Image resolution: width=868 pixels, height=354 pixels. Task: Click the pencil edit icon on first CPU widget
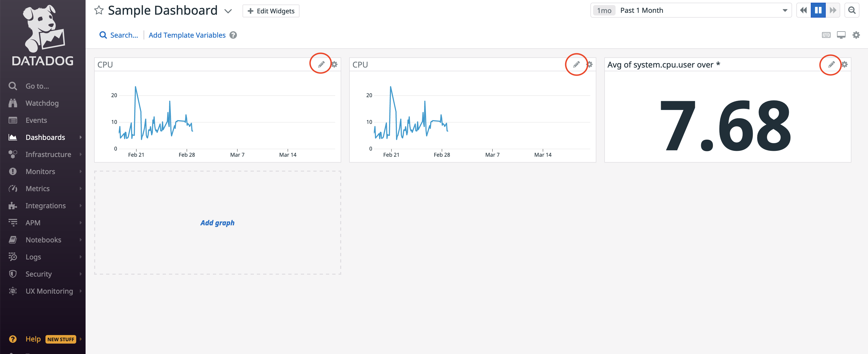coord(321,64)
